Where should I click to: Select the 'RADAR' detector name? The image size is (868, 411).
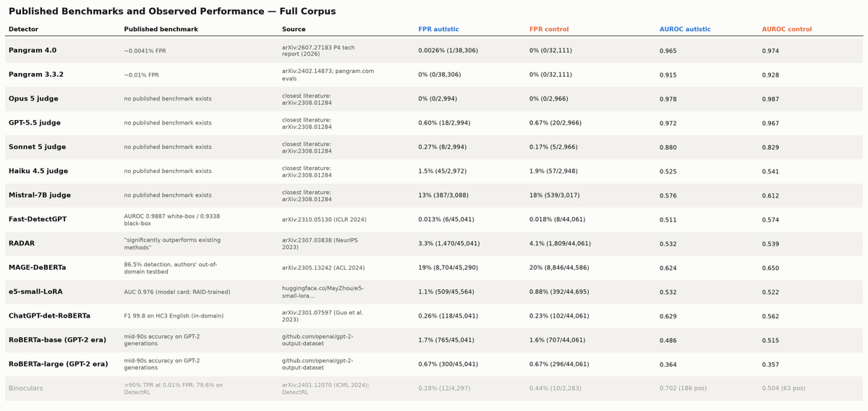tap(22, 243)
